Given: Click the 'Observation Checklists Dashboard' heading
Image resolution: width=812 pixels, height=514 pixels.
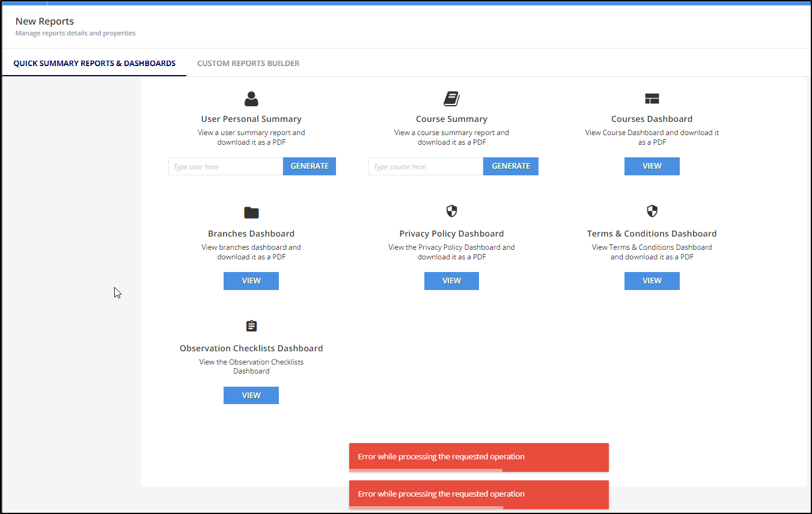Looking at the screenshot, I should click(251, 348).
